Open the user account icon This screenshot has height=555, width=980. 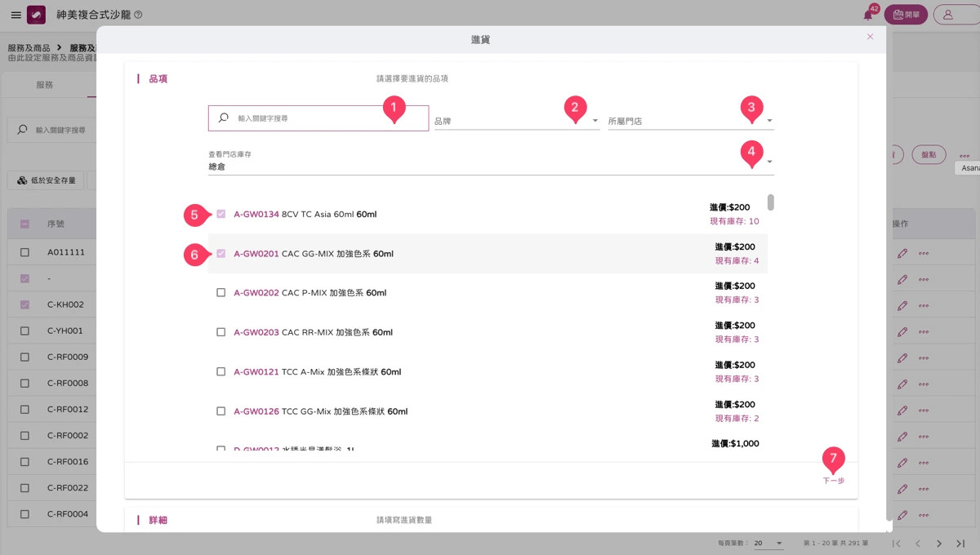[x=948, y=15]
